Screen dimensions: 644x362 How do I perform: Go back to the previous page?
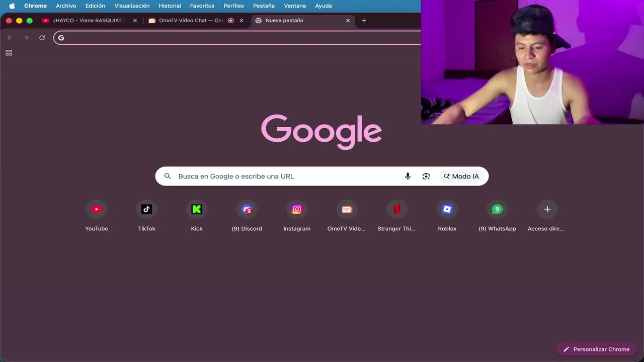[x=10, y=38]
